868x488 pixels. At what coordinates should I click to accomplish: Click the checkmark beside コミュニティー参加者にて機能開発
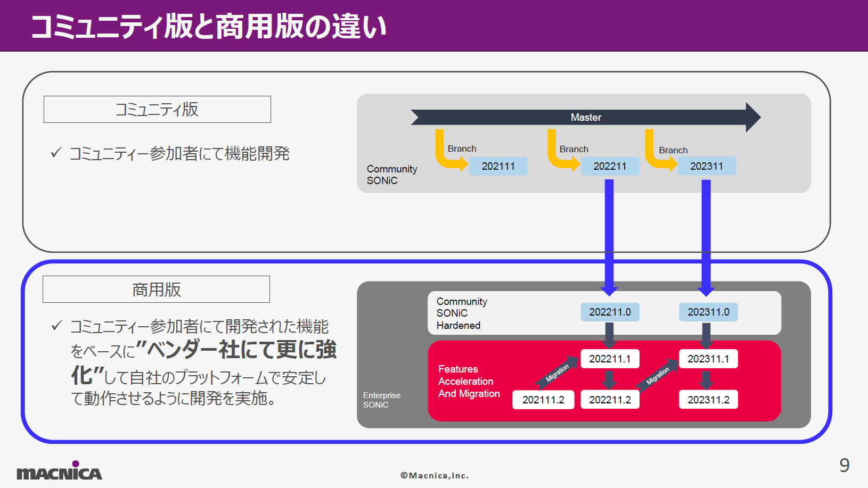56,153
